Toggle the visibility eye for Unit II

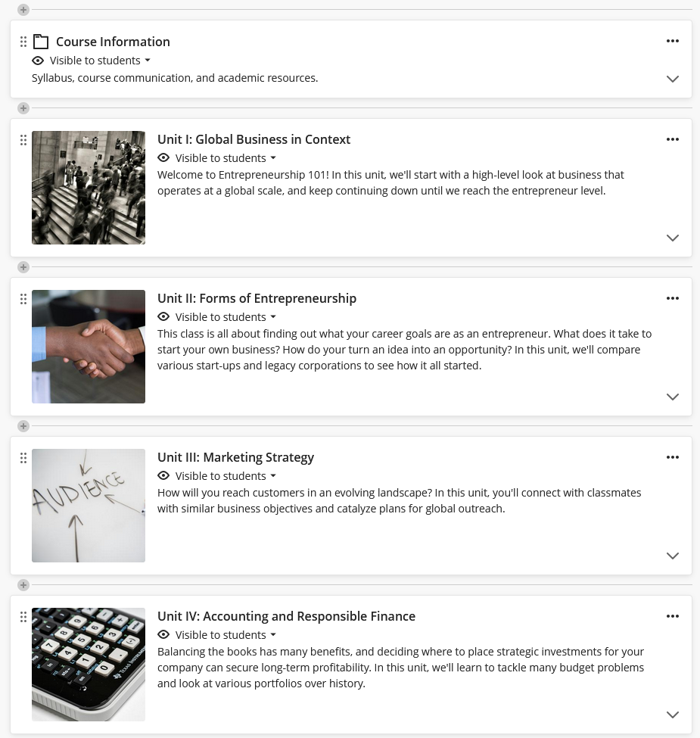(163, 317)
